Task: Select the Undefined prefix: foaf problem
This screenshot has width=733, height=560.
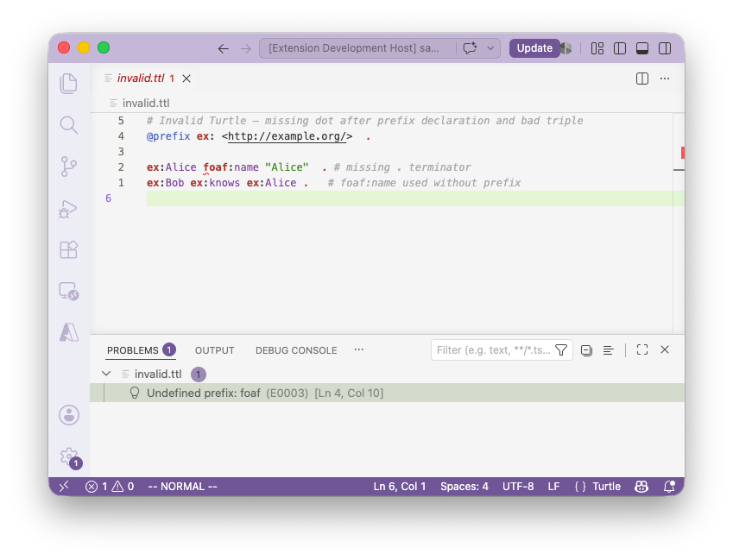Action: point(387,393)
